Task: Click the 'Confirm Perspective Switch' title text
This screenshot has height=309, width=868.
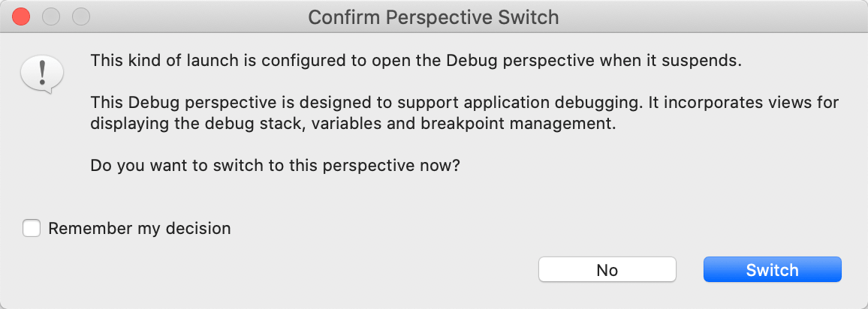Action: (433, 17)
